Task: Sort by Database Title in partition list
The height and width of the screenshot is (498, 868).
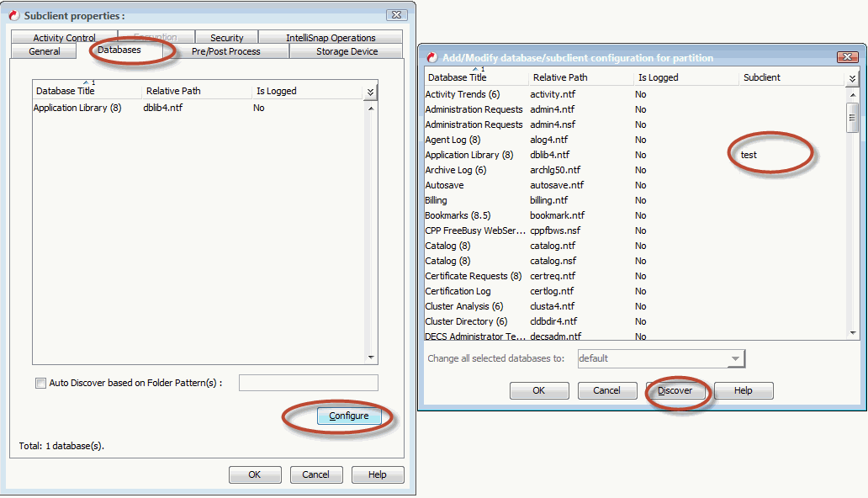Action: click(x=458, y=77)
